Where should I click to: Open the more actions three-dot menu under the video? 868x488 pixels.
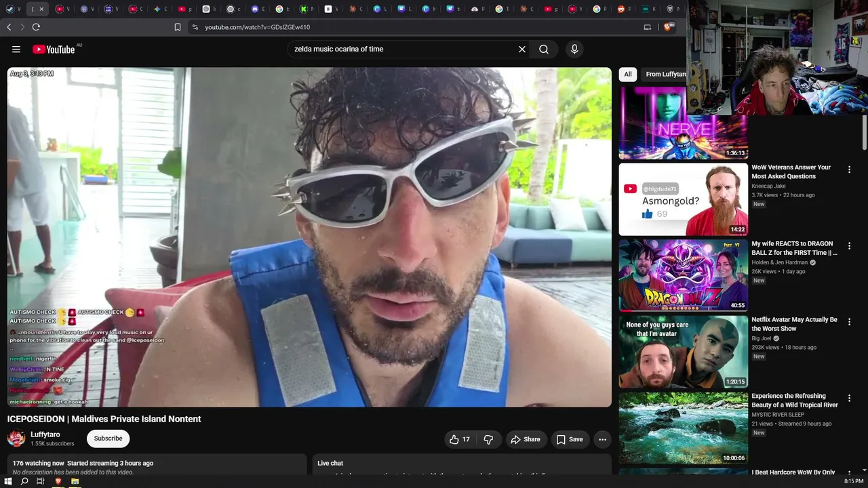pos(602,439)
